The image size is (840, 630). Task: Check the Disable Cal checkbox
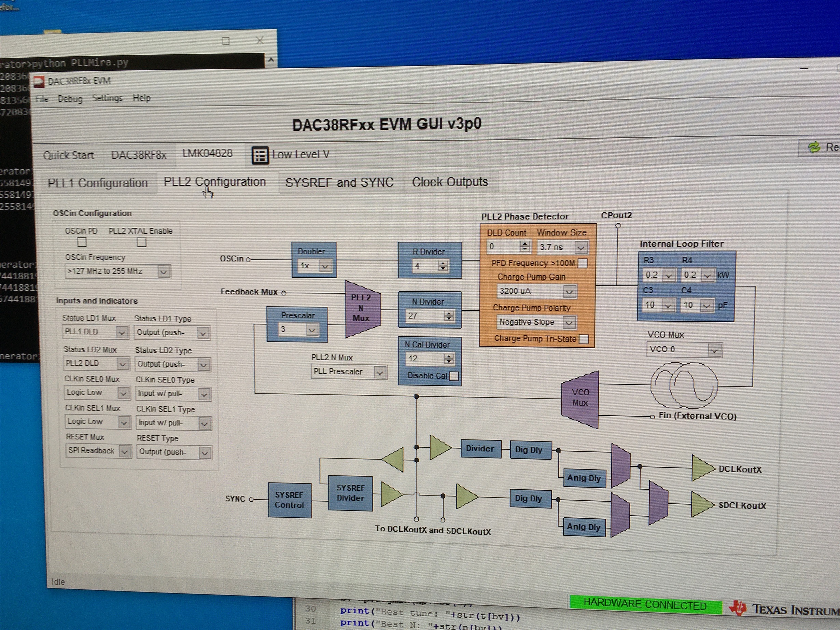tap(454, 376)
